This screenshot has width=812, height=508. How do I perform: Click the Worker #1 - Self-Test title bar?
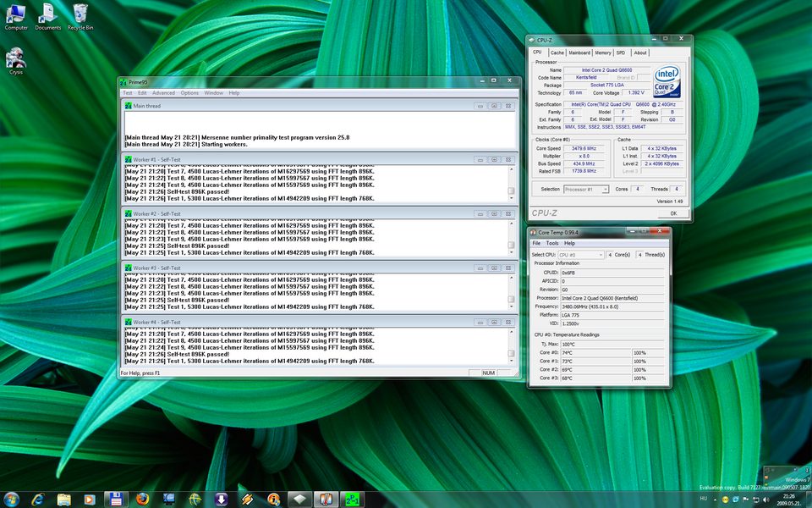320,160
